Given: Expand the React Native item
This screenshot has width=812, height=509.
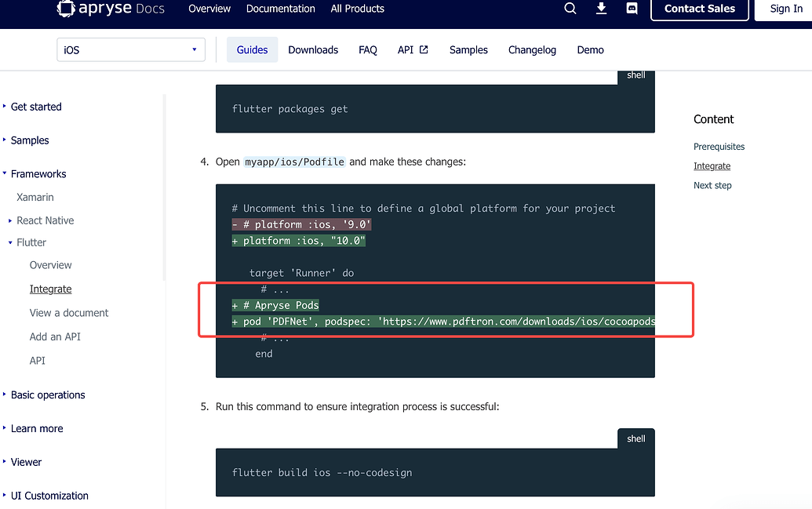Looking at the screenshot, I should coord(10,220).
